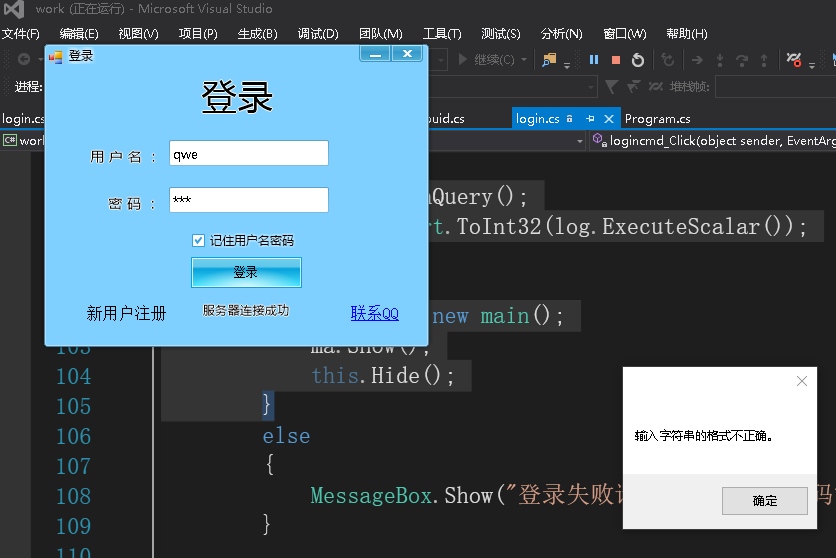This screenshot has height=558, width=836.
Task: Click 确定 OK in the error dialog
Action: pyautogui.click(x=765, y=500)
